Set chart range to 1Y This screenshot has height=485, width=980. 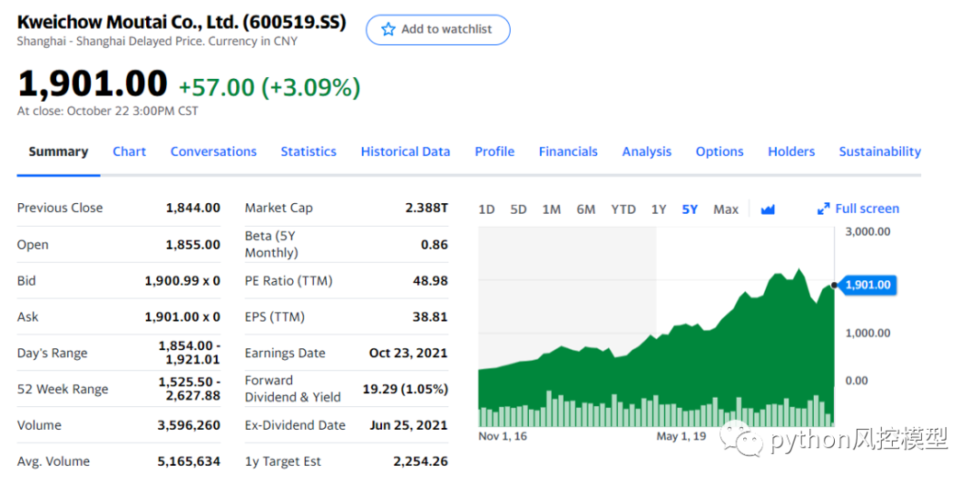click(659, 209)
